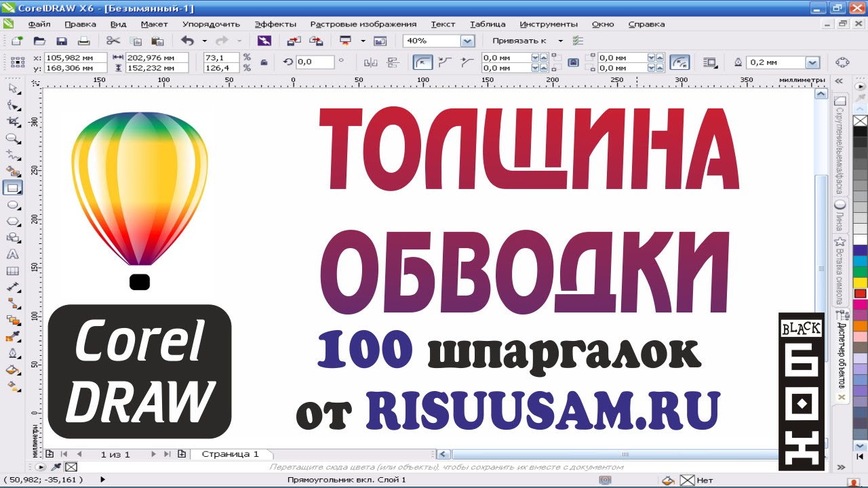868x488 pixels.
Task: Select the Table tool
Action: [x=13, y=271]
